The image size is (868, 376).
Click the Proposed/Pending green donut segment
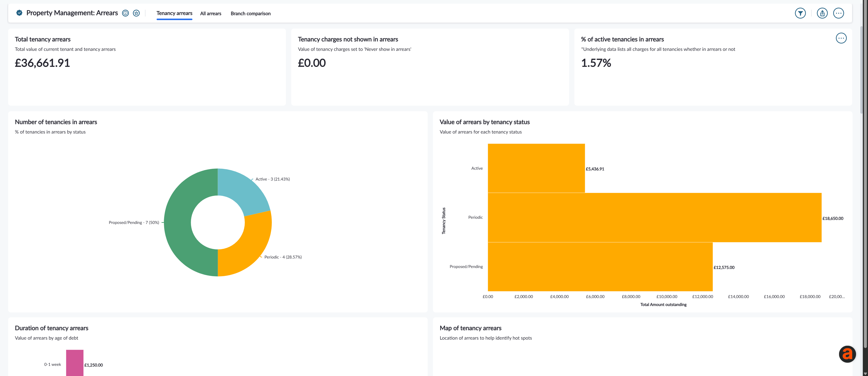coord(178,222)
